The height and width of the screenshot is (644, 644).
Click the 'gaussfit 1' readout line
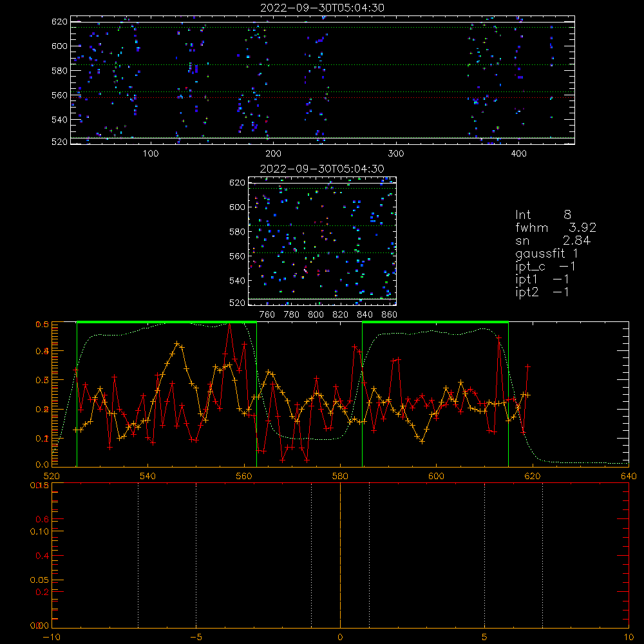547,254
